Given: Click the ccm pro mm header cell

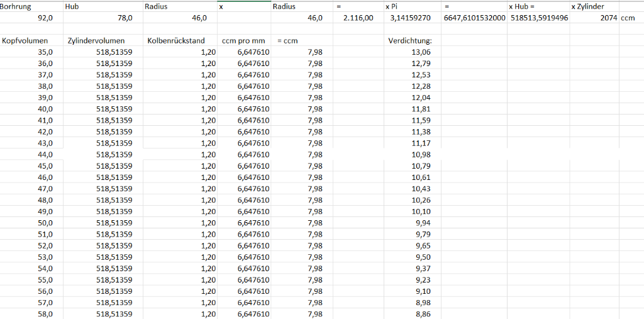Looking at the screenshot, I should [244, 41].
